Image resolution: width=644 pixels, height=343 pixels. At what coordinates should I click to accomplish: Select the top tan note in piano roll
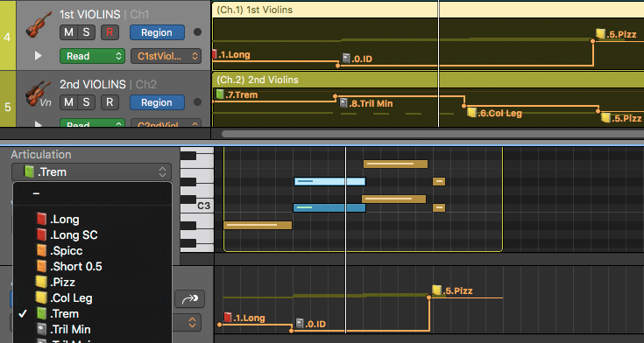coord(395,164)
